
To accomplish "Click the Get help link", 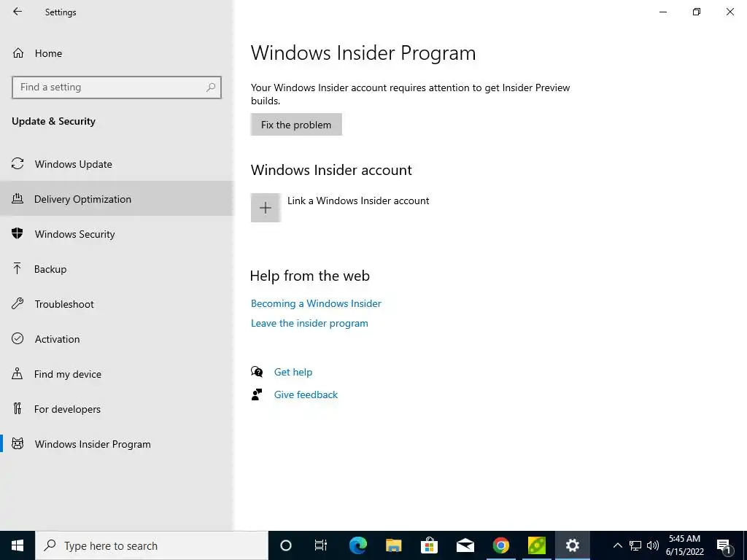I will tap(293, 372).
